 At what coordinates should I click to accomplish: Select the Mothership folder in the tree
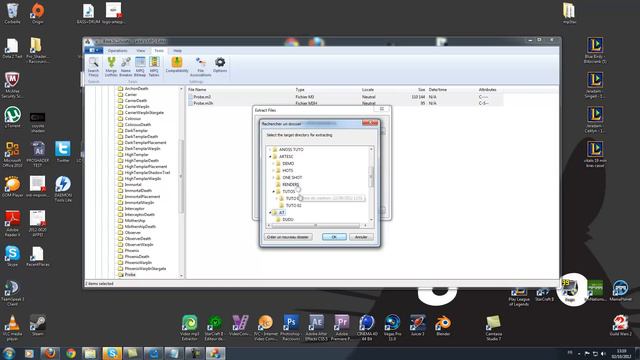[x=135, y=220]
